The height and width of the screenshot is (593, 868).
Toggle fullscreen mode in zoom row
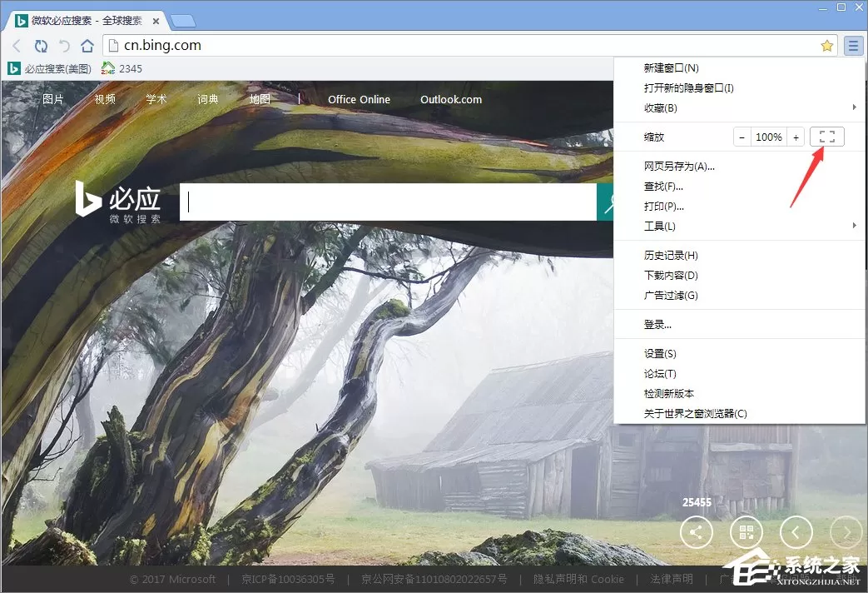coord(826,137)
